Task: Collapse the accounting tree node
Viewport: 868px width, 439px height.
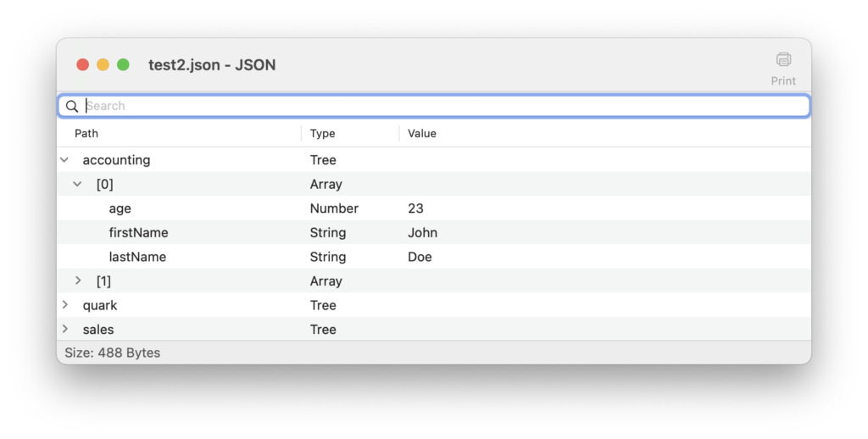Action: coord(64,160)
